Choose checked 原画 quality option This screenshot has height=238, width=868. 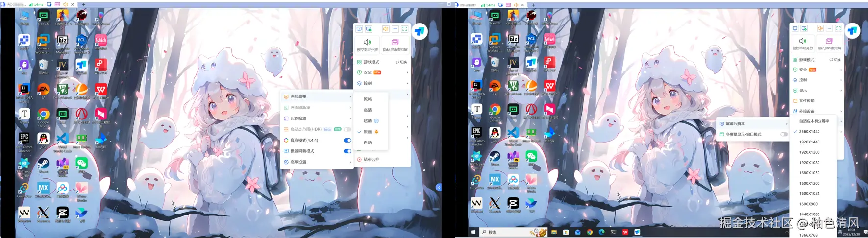(x=371, y=132)
